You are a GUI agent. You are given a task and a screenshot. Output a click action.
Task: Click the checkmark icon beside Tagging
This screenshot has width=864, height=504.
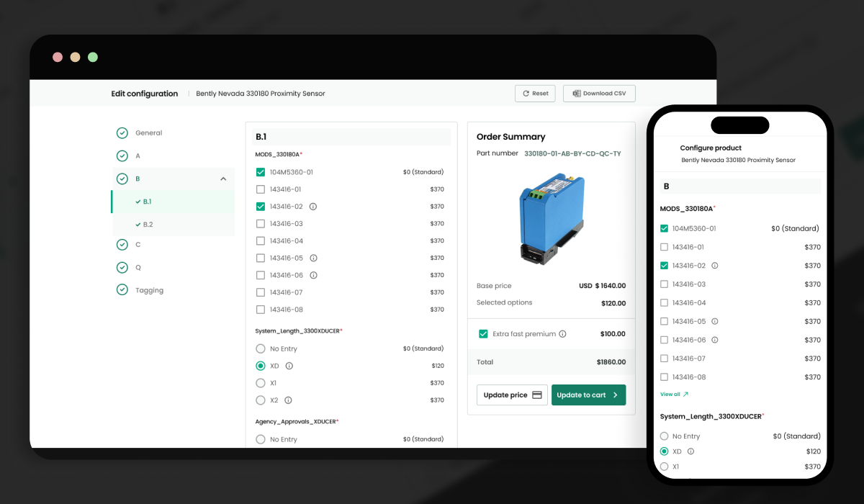[x=122, y=290]
